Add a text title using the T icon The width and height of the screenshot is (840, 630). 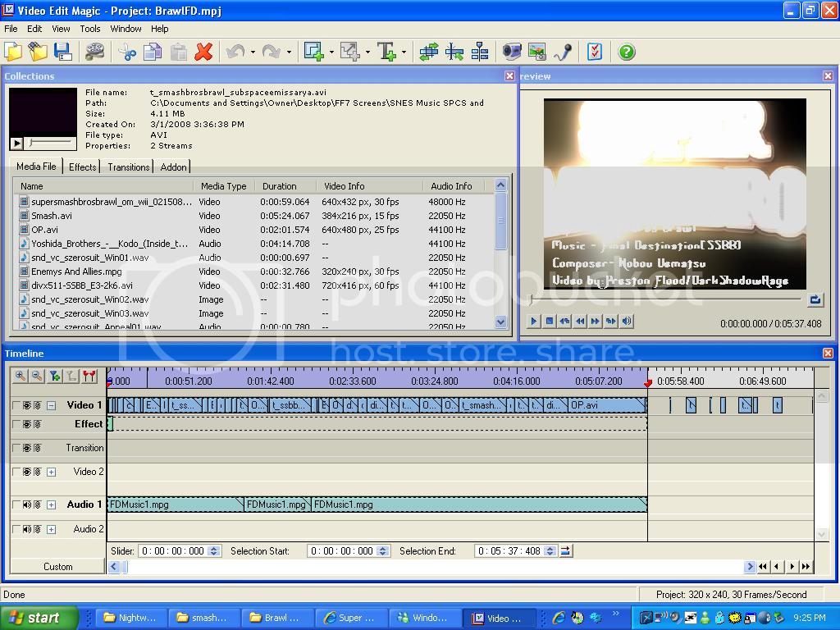click(x=387, y=52)
